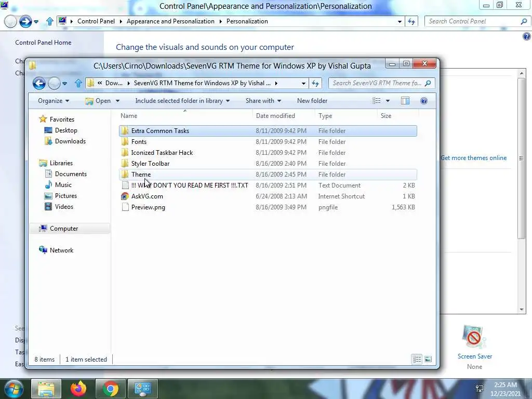Viewport: 532px width, 399px height.
Task: Click the forward arrow in SevenVG Explorer window
Action: pos(54,83)
